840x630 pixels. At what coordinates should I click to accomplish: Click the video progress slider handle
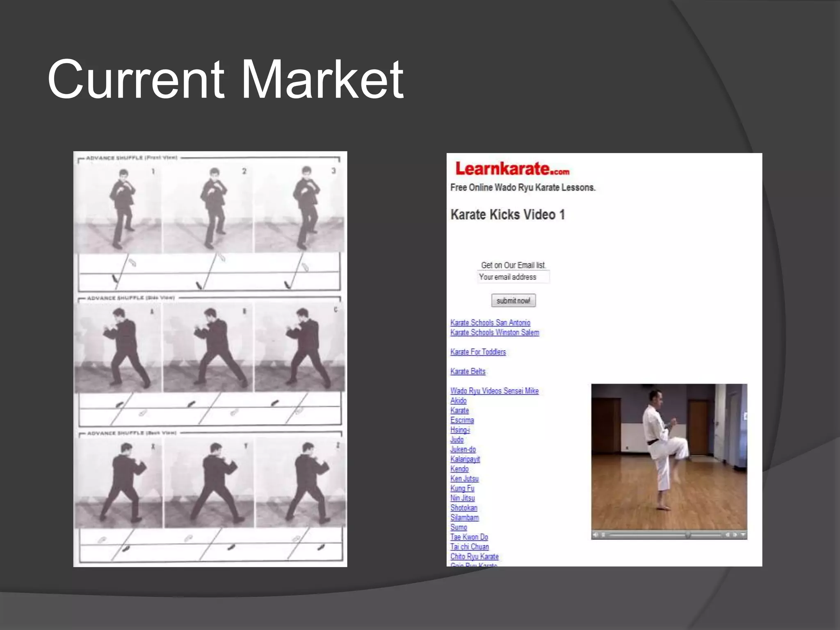coord(688,535)
